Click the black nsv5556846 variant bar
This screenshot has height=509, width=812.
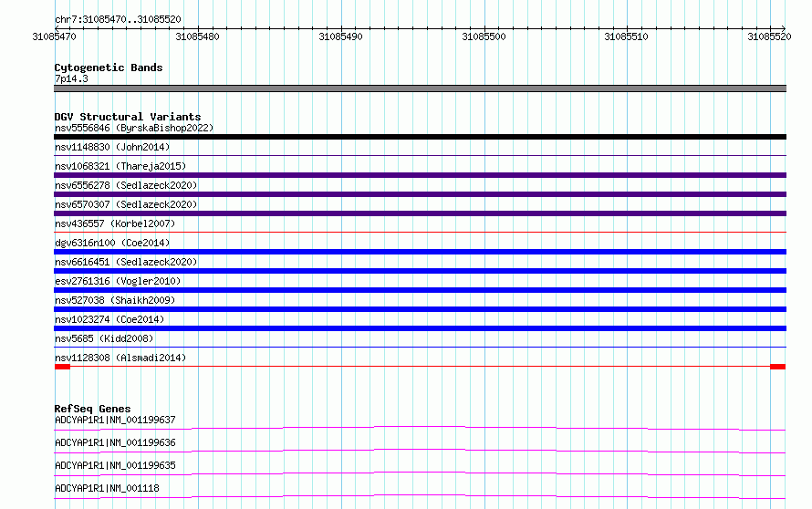point(420,137)
